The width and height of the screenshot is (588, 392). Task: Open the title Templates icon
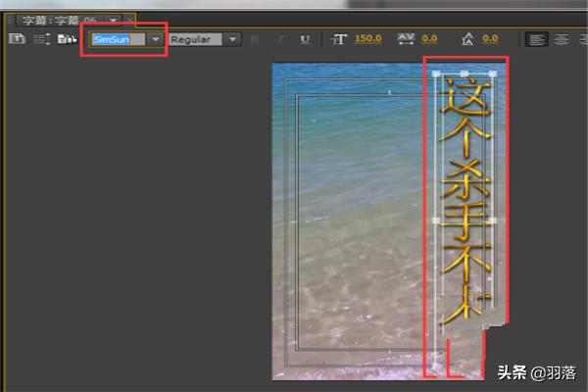point(67,39)
